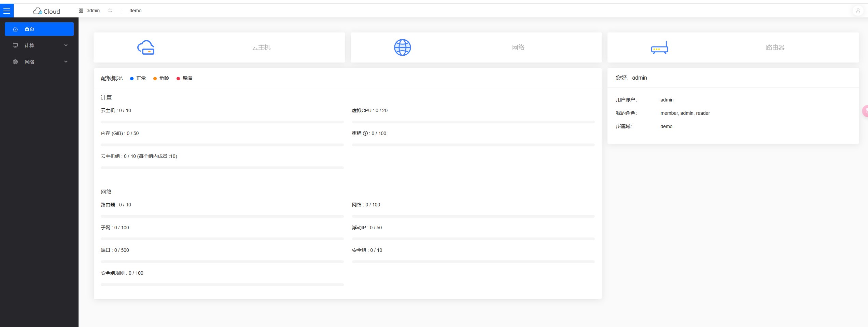The width and height of the screenshot is (868, 327).
Task: Click the hamburger menu collapse icon
Action: click(x=6, y=11)
